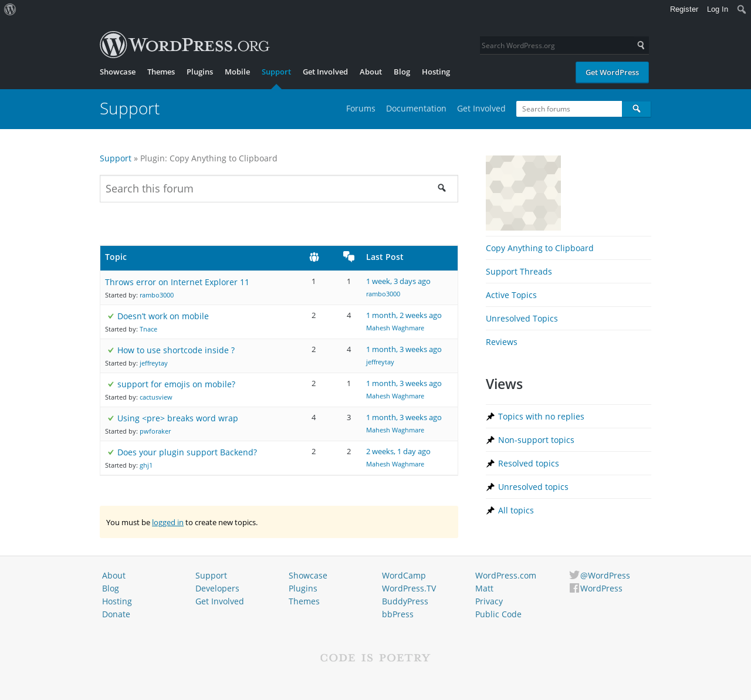Click the 'logged in' link in the notice
Viewport: 751px width, 700px height.
(168, 522)
